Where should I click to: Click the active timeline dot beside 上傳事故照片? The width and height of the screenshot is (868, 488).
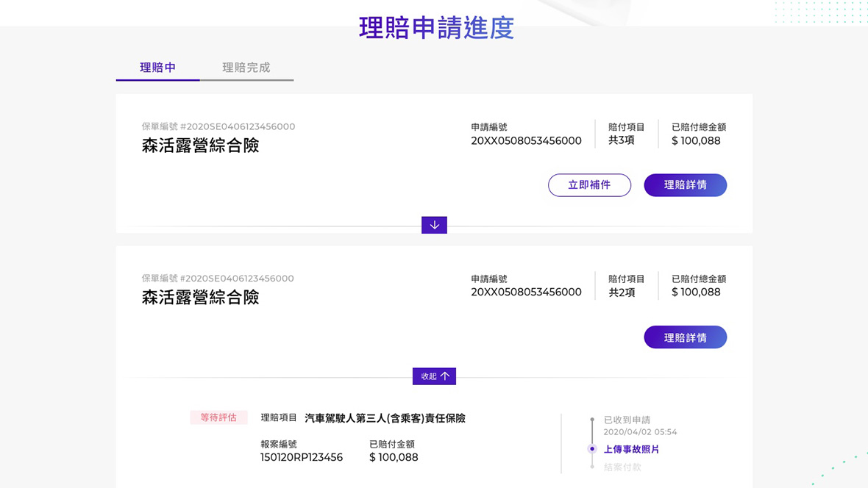592,449
